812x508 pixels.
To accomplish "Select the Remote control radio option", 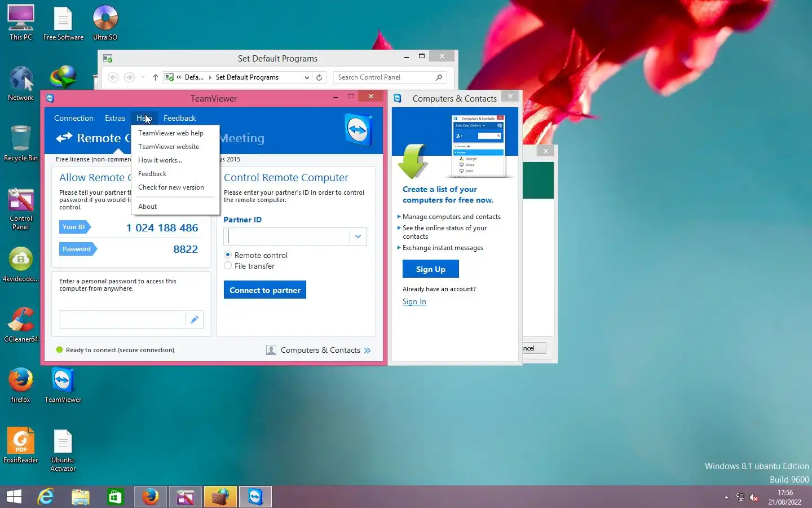I will (x=228, y=255).
